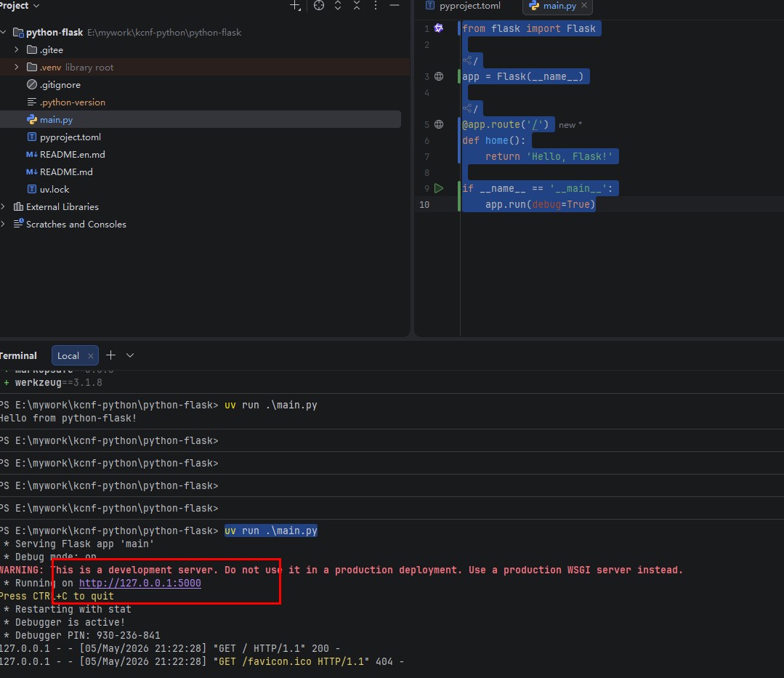Screen dimensions: 784x678
Task: Collapse all tree items icon
Action: tap(357, 6)
